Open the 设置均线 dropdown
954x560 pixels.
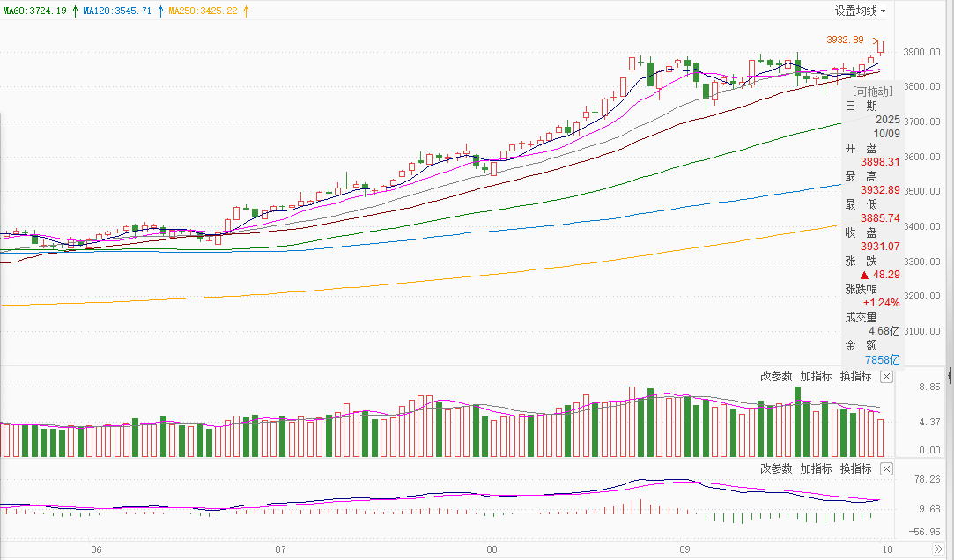[860, 11]
